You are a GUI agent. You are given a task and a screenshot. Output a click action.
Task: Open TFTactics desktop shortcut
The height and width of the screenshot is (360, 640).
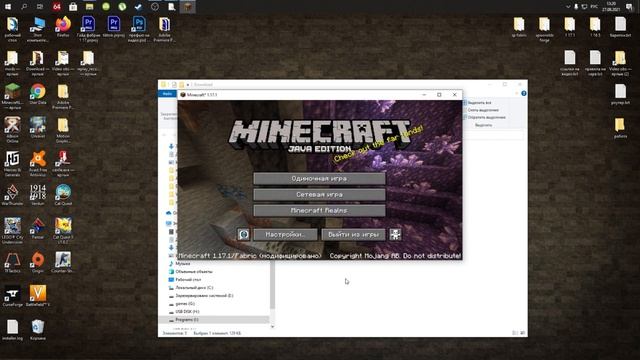12,262
